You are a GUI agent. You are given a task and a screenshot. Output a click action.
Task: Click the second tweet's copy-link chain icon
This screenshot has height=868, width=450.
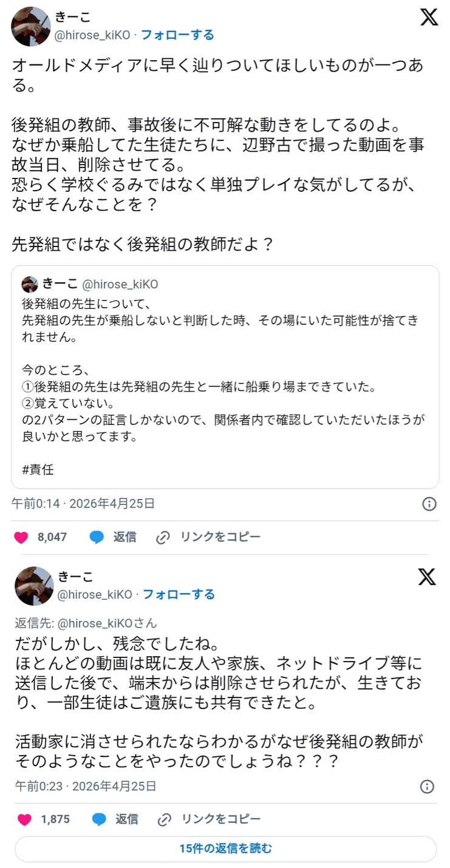pyautogui.click(x=164, y=819)
